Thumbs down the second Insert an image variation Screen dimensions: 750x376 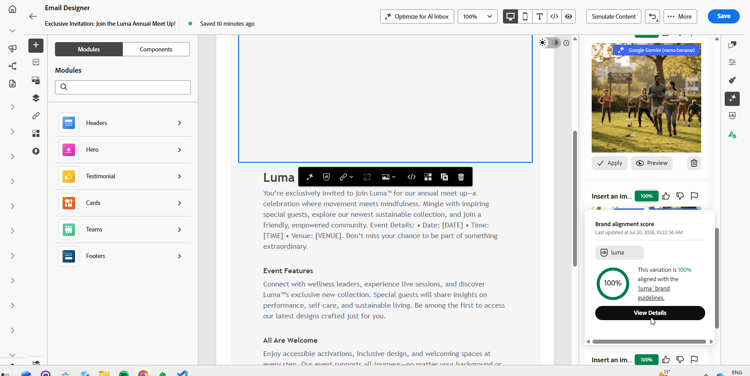click(x=680, y=196)
